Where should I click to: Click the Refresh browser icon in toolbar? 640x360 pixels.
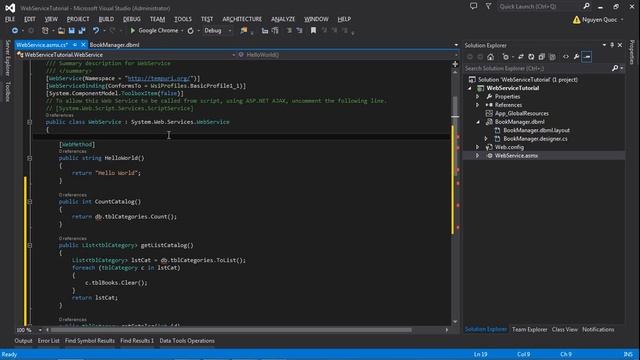click(x=190, y=31)
